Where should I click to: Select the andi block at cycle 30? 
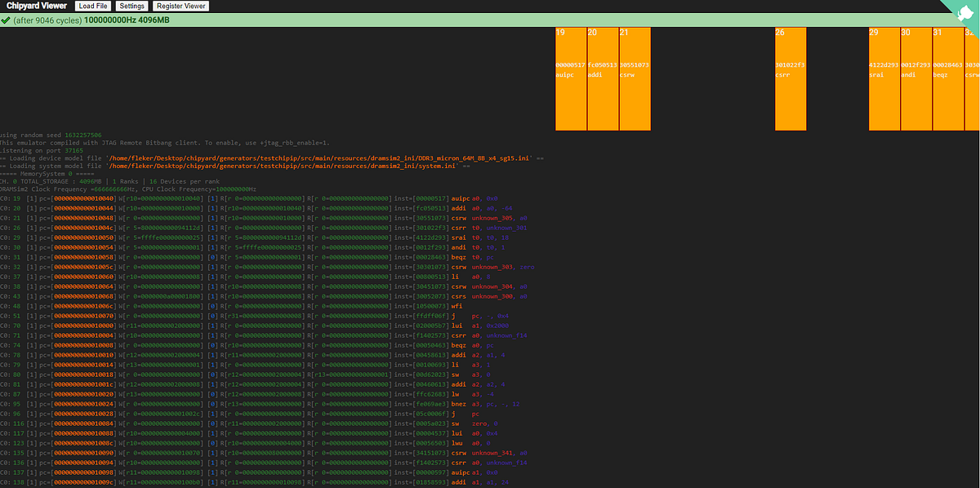tap(916, 79)
